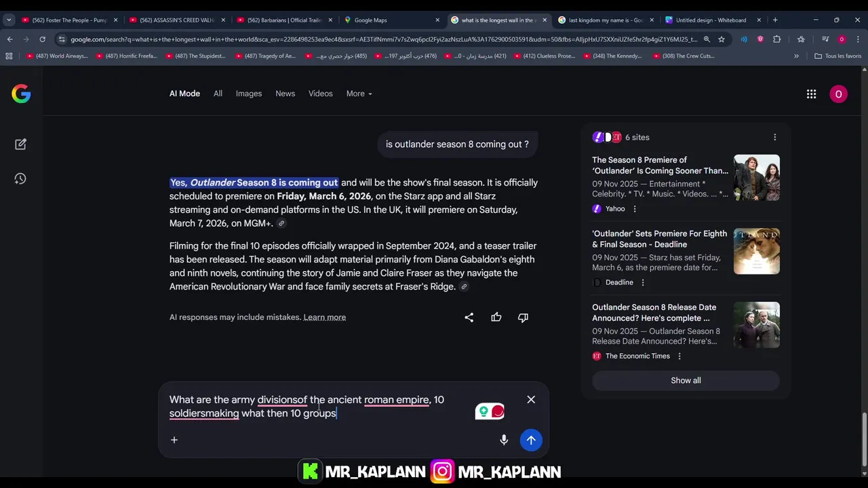The image size is (868, 488).
Task: Open the Chrome profile avatar in the toolbar
Action: [x=842, y=39]
